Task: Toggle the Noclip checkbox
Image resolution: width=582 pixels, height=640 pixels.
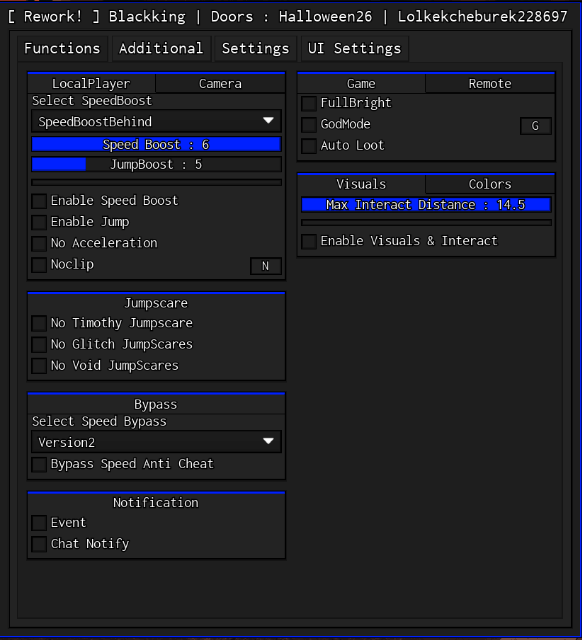Action: click(x=39, y=264)
